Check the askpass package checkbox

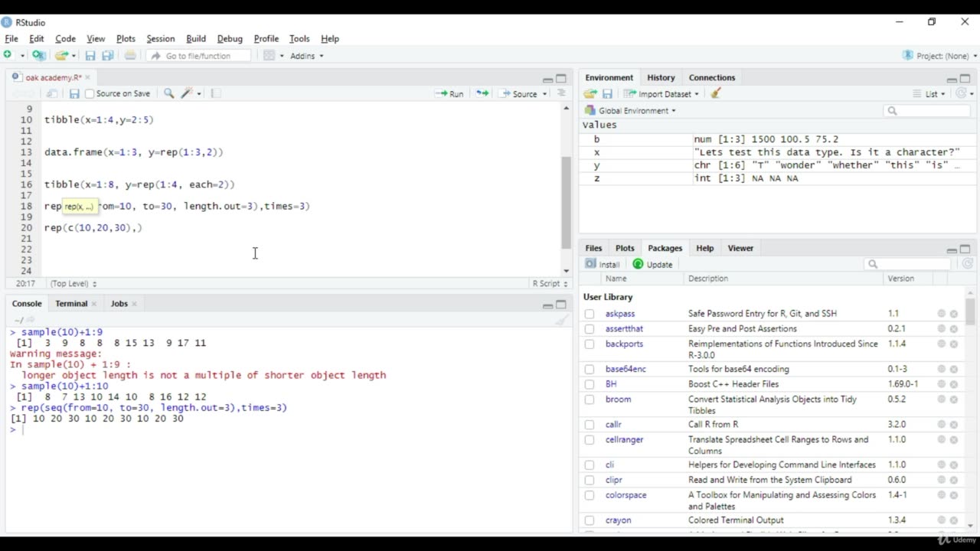point(590,314)
